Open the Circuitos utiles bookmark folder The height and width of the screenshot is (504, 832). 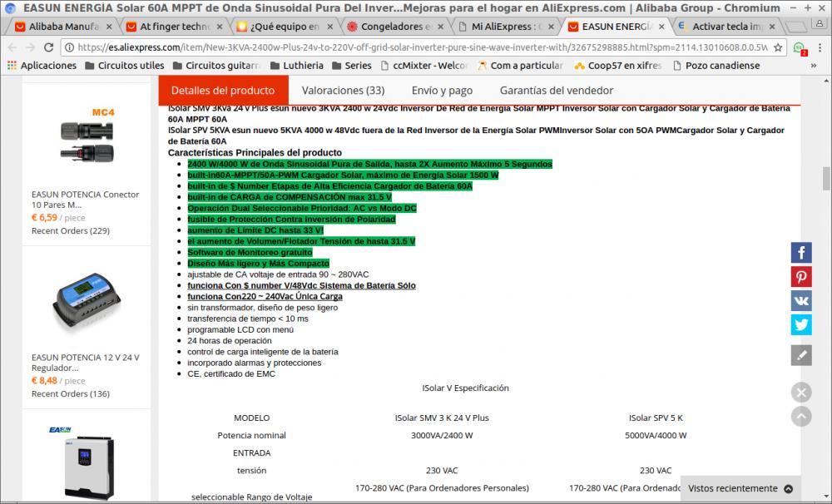125,66
